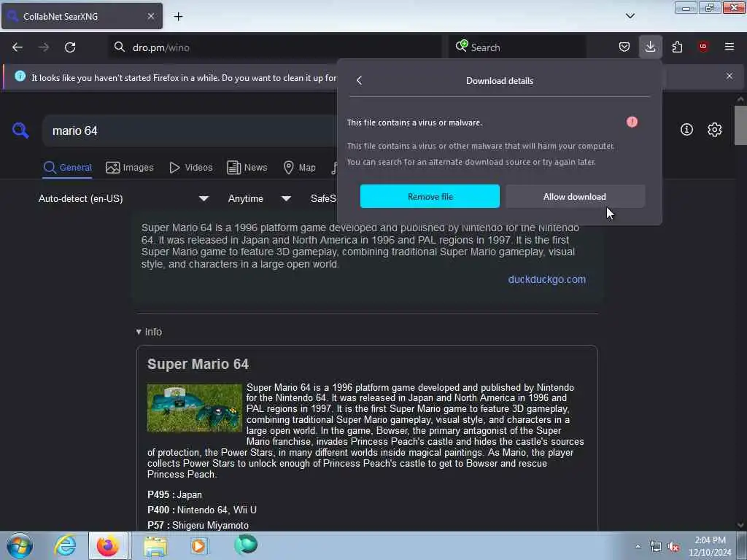
Task: Click the toolbar Search box
Action: 517,47
